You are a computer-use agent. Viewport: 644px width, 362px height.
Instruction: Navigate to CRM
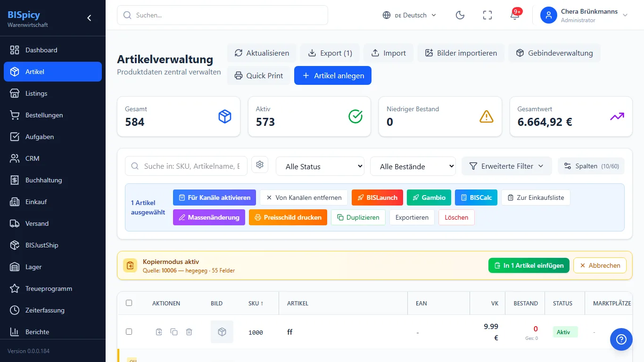click(53, 158)
